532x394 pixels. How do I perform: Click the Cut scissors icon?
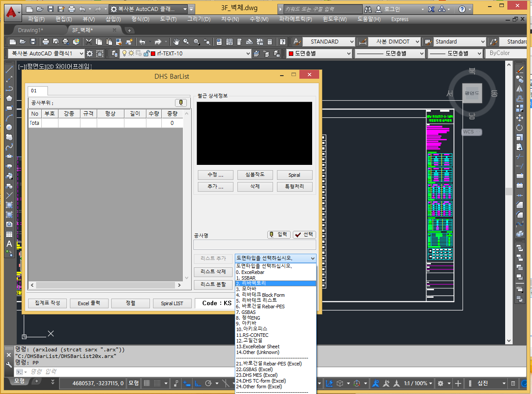[89, 42]
